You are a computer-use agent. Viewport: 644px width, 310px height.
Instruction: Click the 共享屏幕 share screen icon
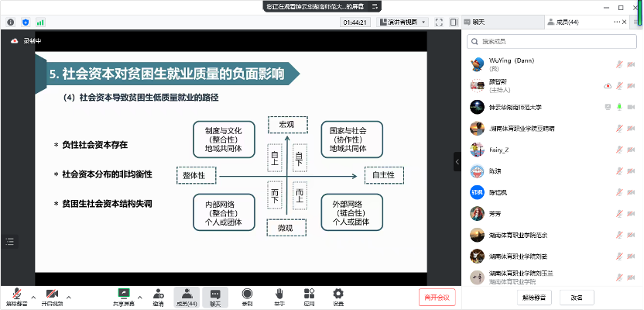pos(124,296)
